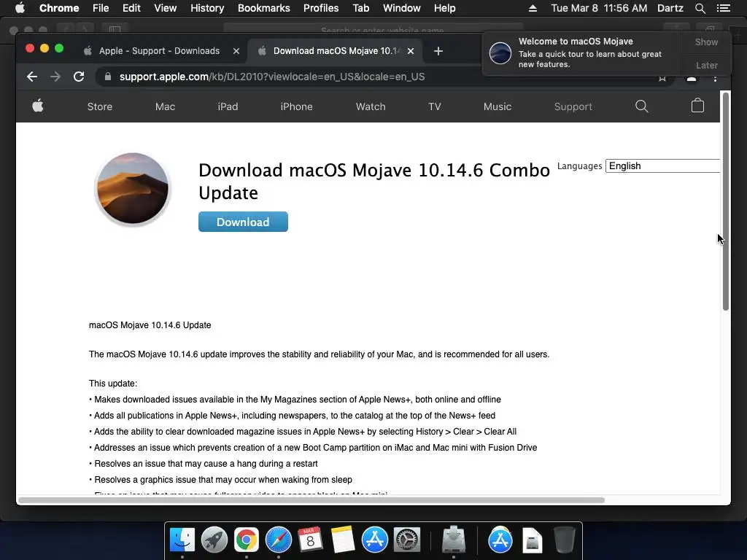The height and width of the screenshot is (560, 747).
Task: Go to Watch in Apple navigation
Action: pyautogui.click(x=371, y=106)
